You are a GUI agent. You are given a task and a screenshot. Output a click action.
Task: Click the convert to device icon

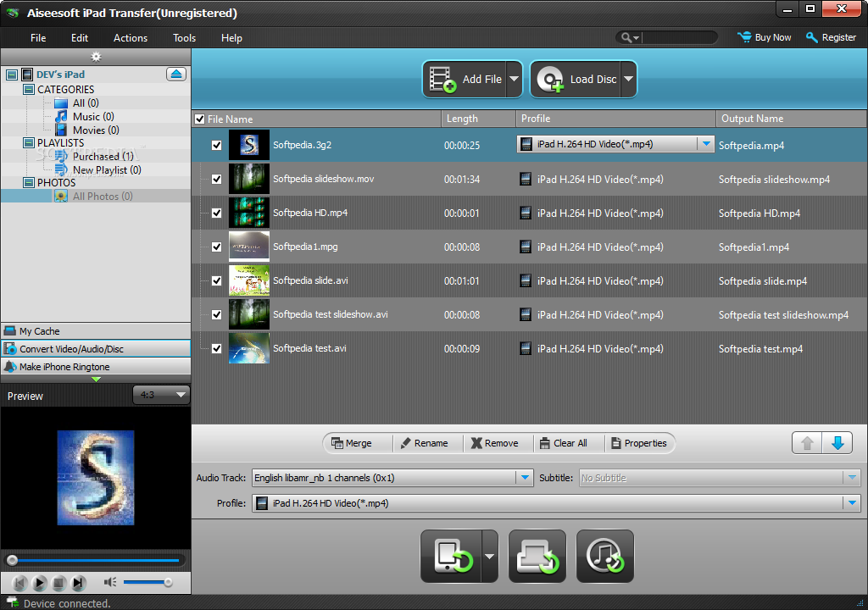coord(452,557)
